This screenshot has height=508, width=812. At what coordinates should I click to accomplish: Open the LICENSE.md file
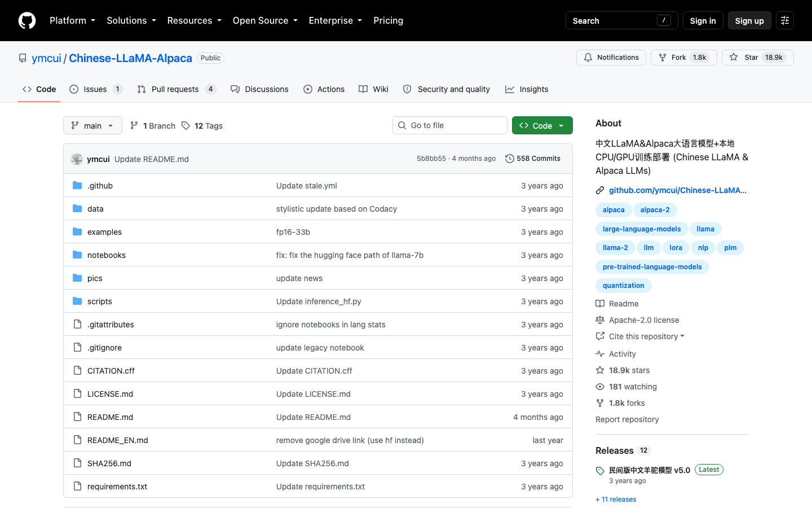click(x=111, y=394)
